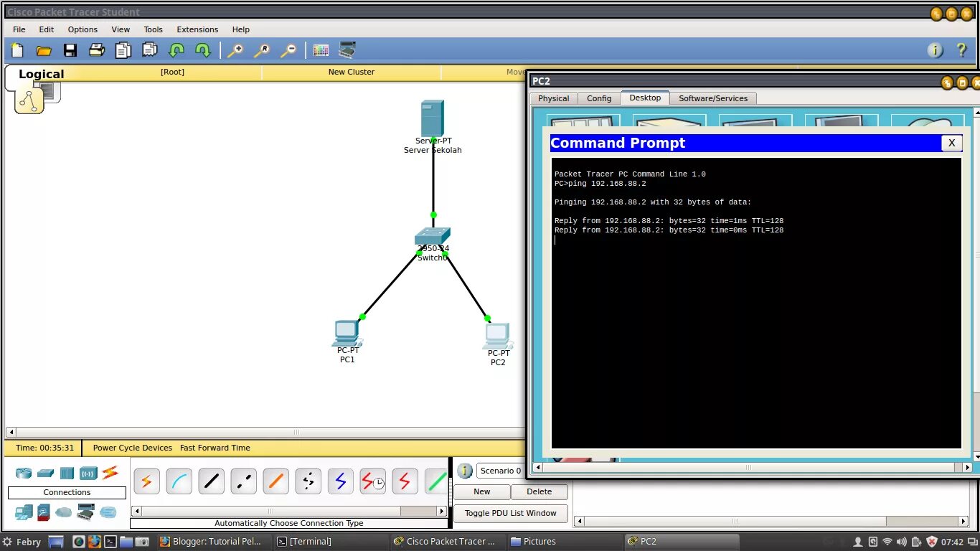Choose the Serial DCE cable with clock
Viewport: 980px width, 551px height.
coord(373,481)
